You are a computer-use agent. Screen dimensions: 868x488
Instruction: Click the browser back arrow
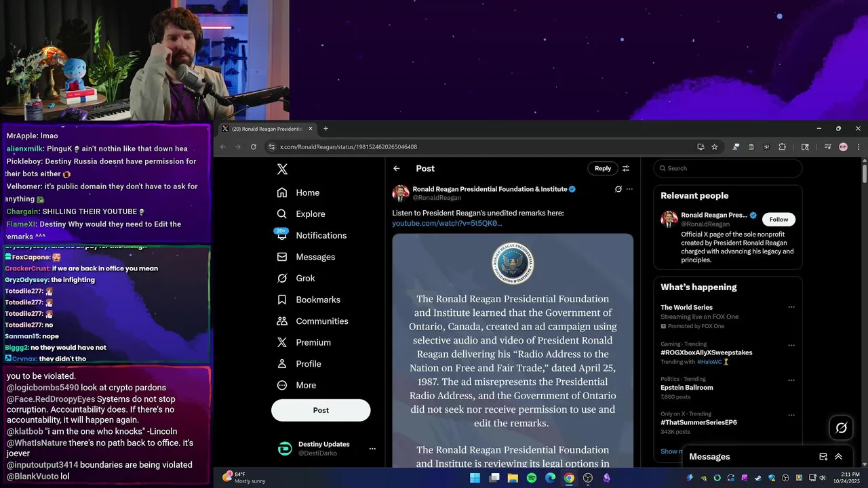tap(223, 147)
